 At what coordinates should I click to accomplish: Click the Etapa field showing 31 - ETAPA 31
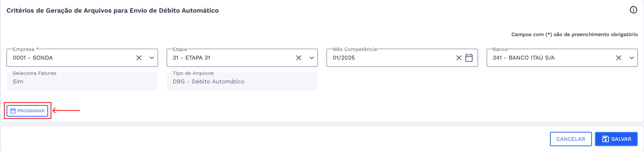230,58
